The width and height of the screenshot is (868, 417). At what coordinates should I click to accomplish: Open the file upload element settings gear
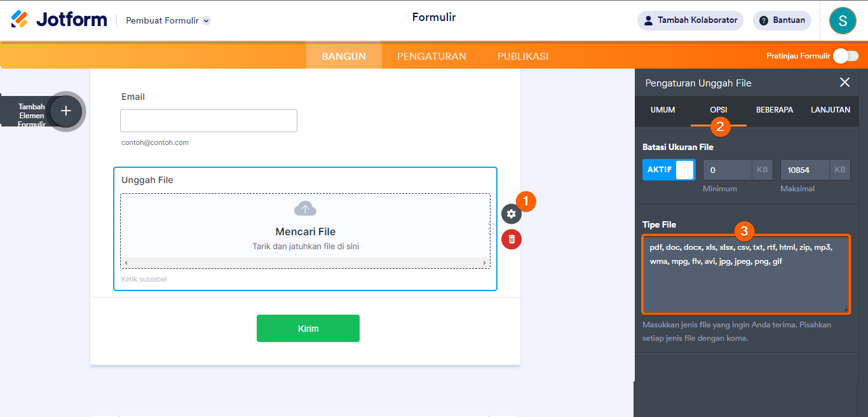tap(511, 214)
